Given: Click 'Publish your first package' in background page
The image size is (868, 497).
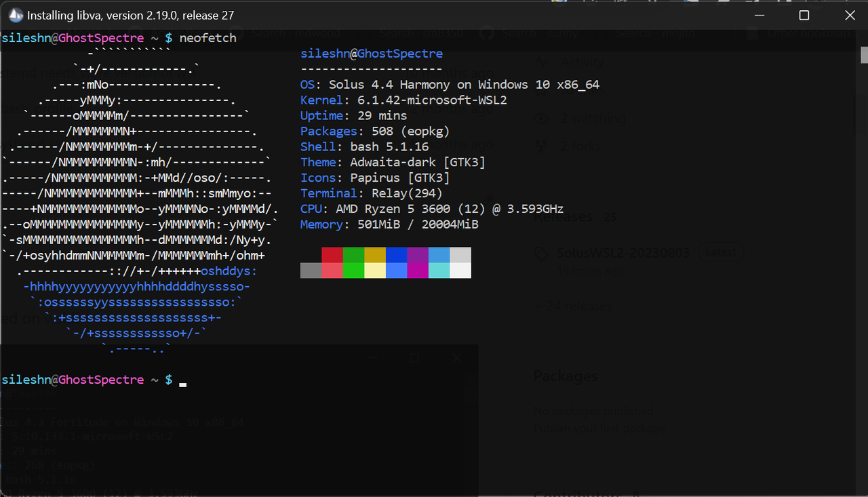Looking at the screenshot, I should (x=599, y=429).
